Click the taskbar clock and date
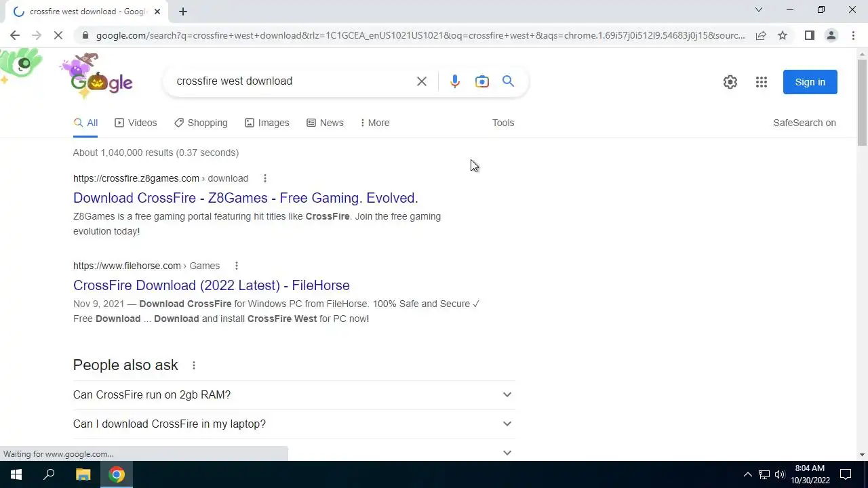 tap(810, 474)
